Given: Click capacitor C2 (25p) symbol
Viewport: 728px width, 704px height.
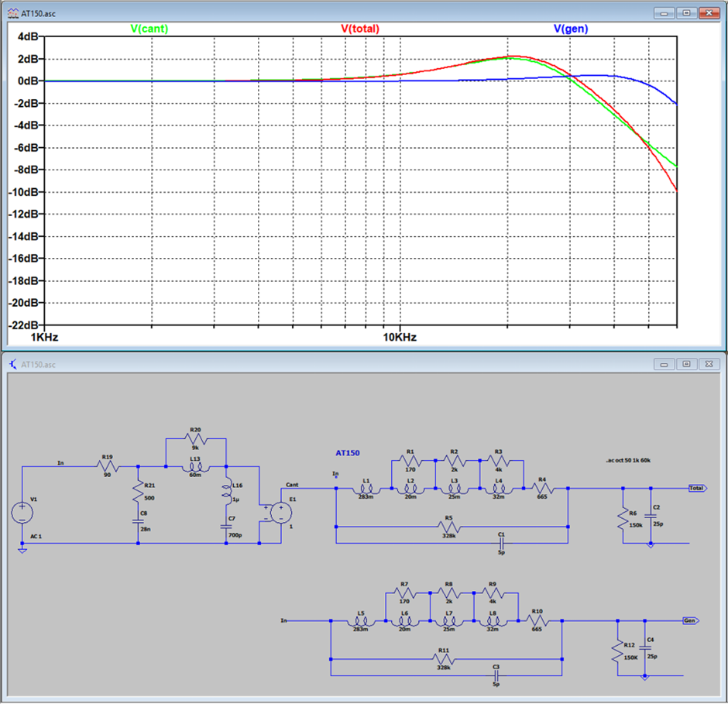Looking at the screenshot, I should point(651,516).
